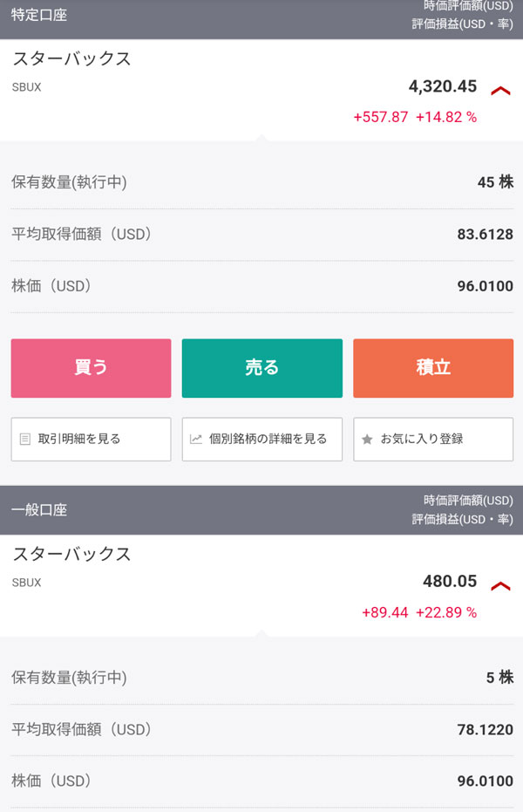Select the 保有数量 5 株 row

pyautogui.click(x=261, y=678)
